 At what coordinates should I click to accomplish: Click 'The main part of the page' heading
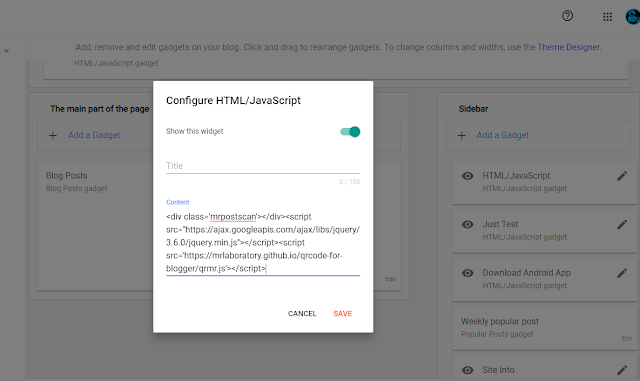[100, 109]
